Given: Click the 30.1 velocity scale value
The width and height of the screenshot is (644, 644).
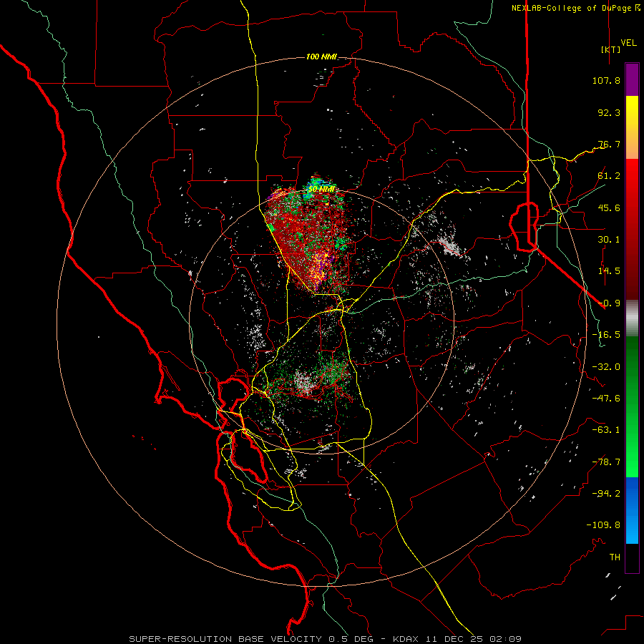Looking at the screenshot, I should tap(609, 240).
